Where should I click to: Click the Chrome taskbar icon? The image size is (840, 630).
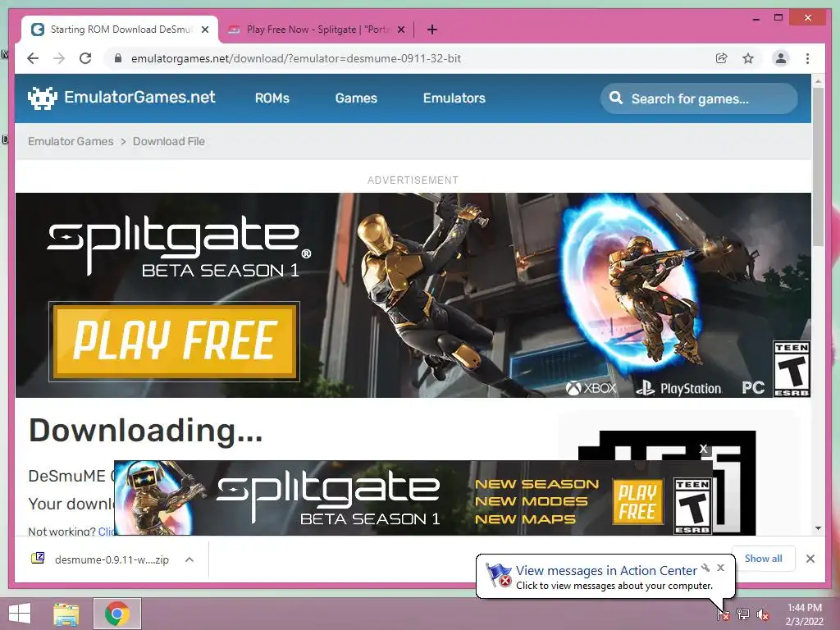[117, 614]
